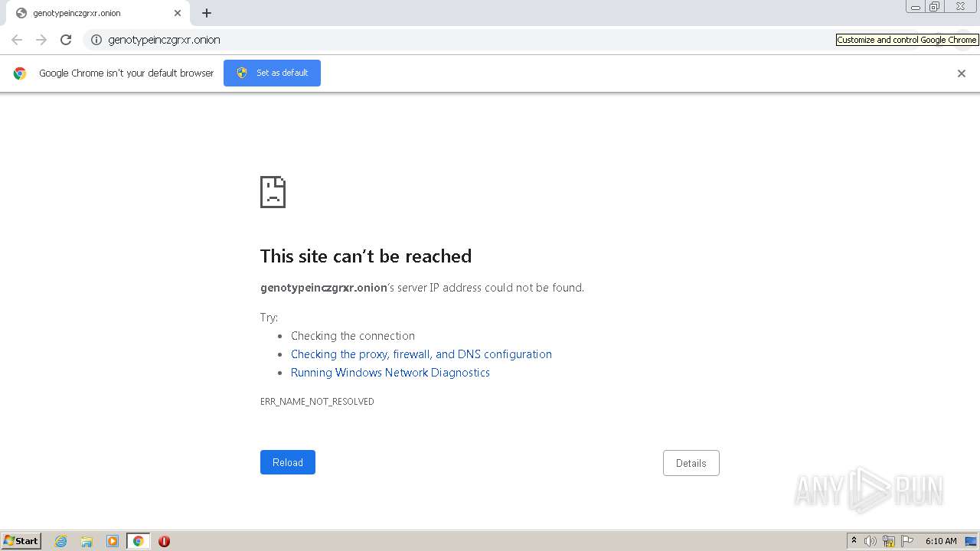Image resolution: width=980 pixels, height=551 pixels.
Task: Click This site can't be reached heading
Action: click(x=366, y=256)
